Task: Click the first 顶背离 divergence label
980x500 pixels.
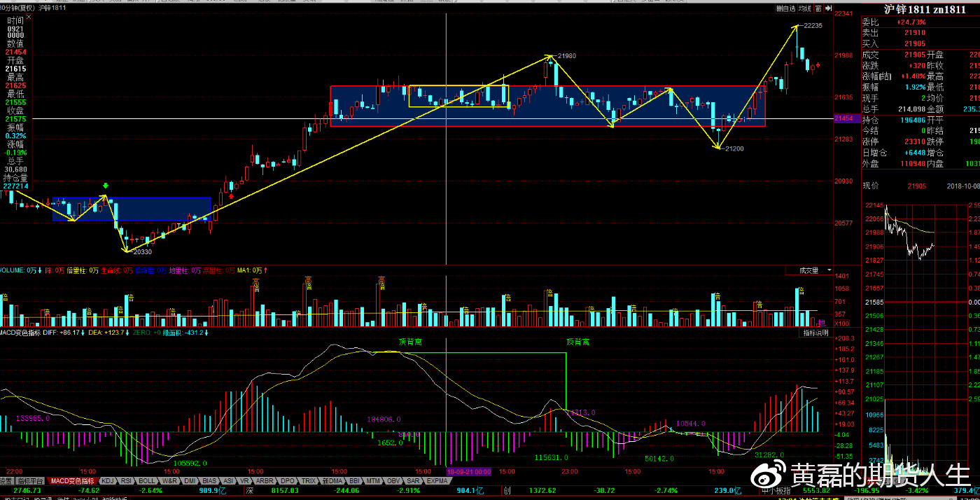Action: tap(410, 342)
